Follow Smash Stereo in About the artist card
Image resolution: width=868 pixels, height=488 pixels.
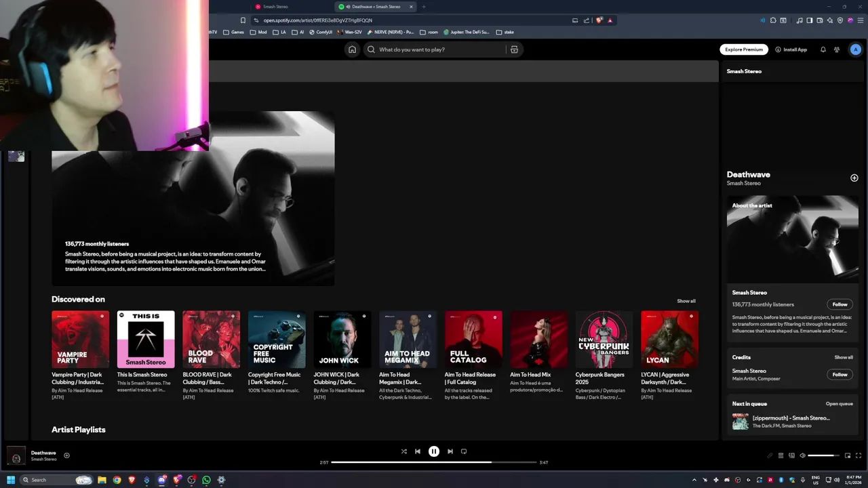point(840,304)
